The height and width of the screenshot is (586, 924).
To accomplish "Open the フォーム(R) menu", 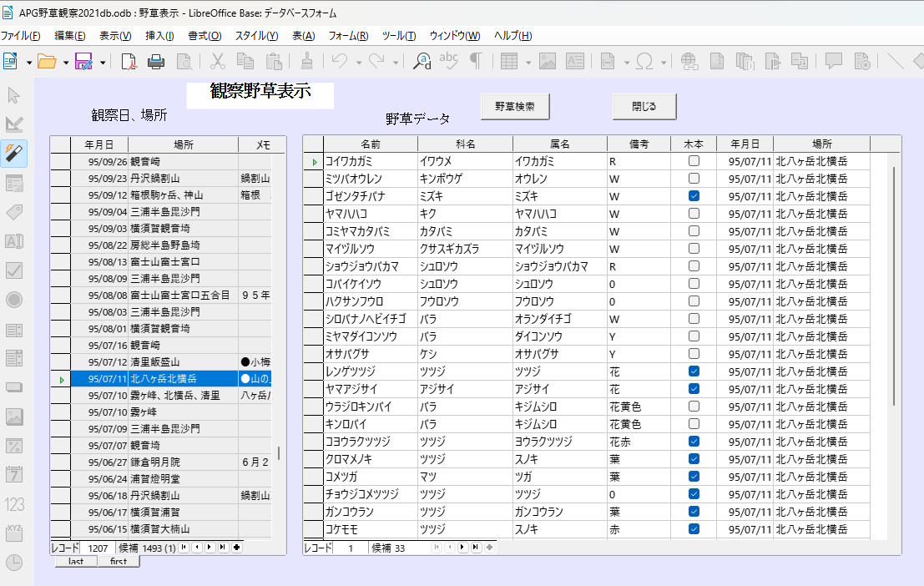I will [x=348, y=35].
